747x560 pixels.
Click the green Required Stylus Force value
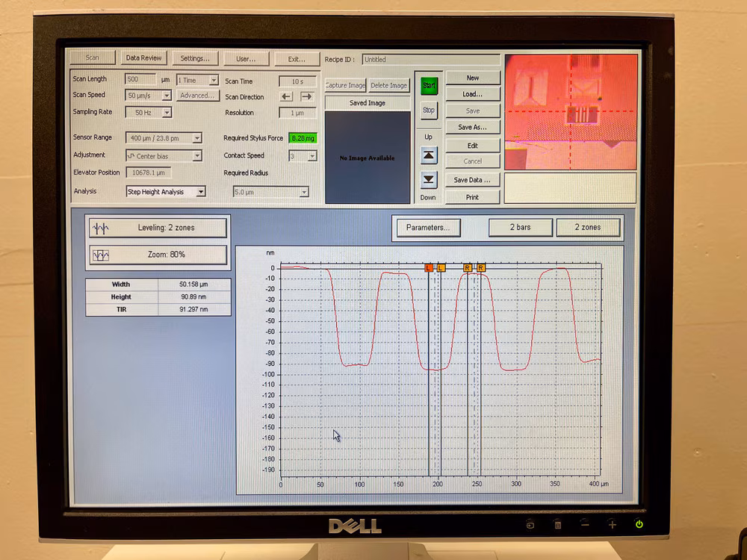click(303, 138)
